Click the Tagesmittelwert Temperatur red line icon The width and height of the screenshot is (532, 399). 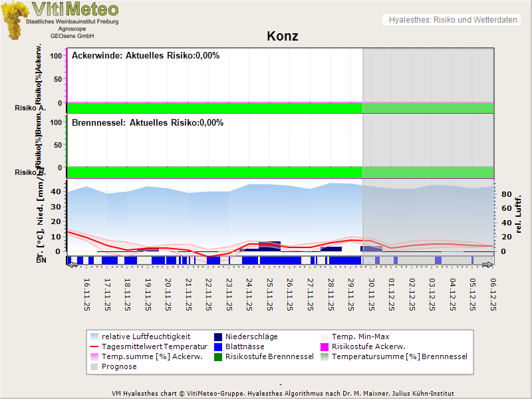(94, 347)
